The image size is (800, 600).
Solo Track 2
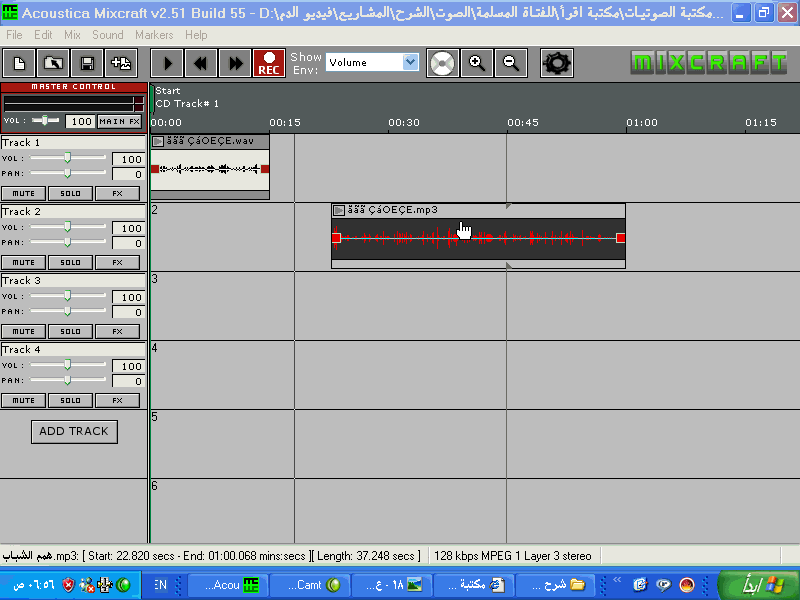(x=70, y=262)
